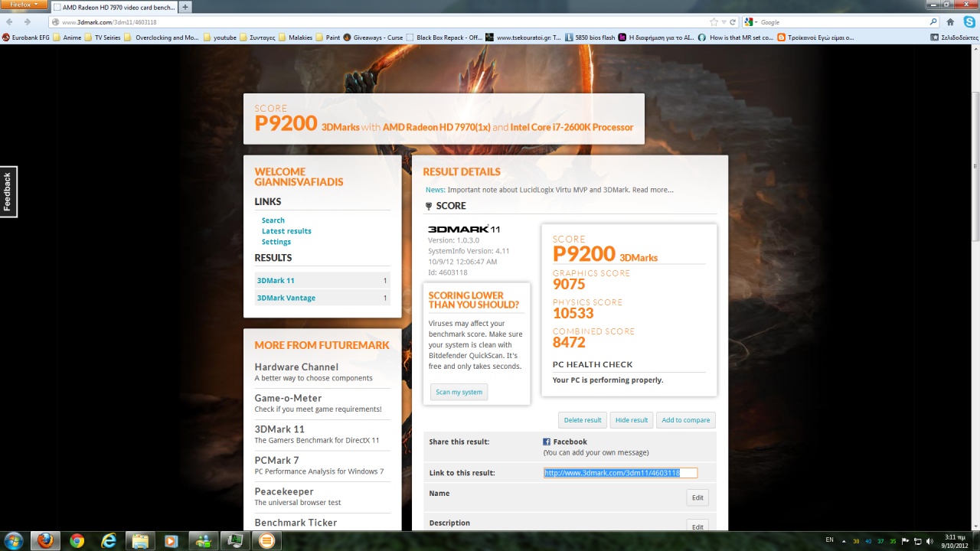
Task: Share result on Facebook
Action: point(565,442)
